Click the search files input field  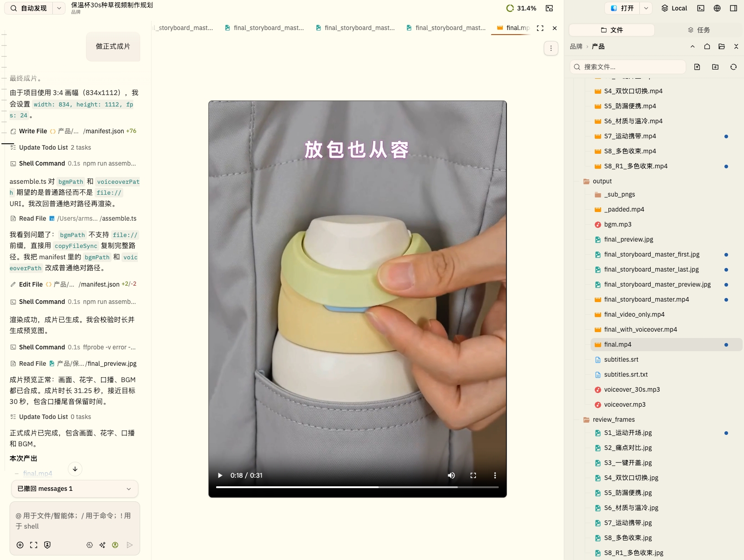point(628,67)
